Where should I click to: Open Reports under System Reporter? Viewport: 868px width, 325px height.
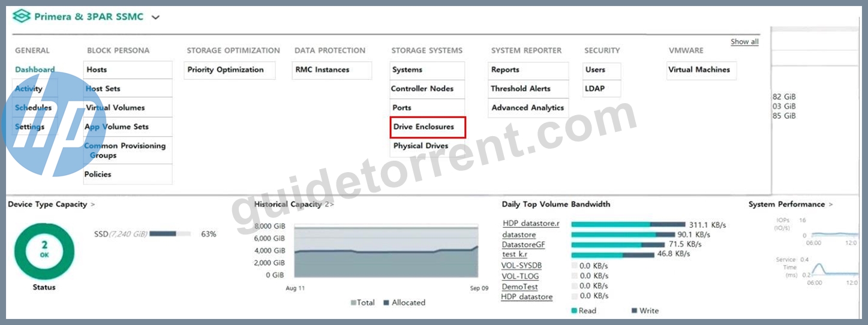coord(528,70)
